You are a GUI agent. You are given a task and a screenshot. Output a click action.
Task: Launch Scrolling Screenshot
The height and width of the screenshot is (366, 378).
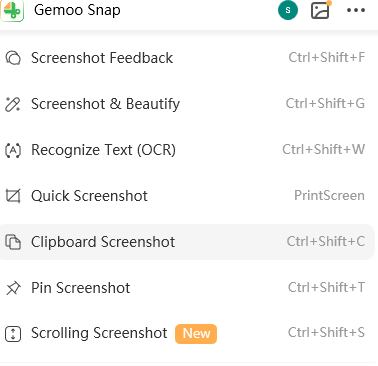point(187,333)
